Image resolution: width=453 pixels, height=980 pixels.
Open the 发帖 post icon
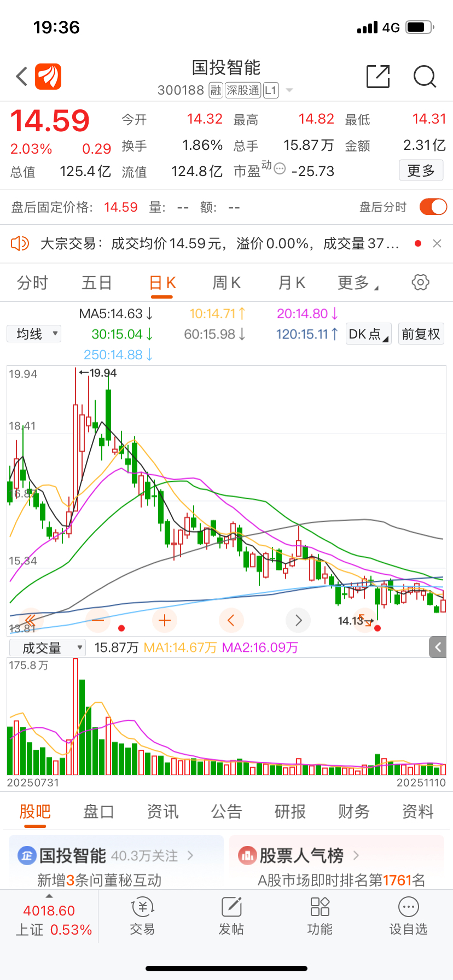231,907
